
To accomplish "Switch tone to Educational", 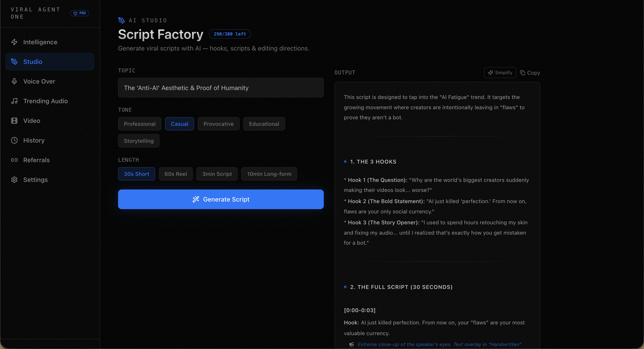I will click(264, 124).
